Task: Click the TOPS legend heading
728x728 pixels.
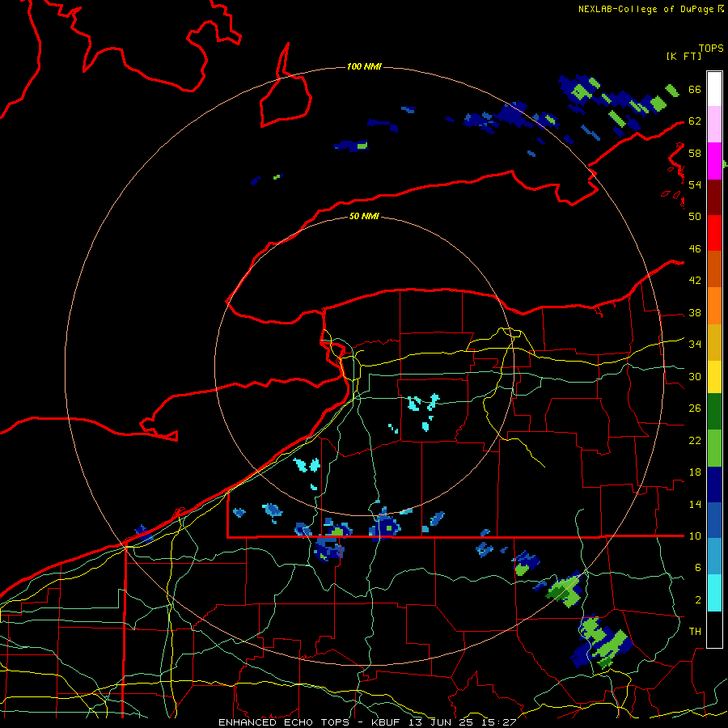Action: tap(711, 48)
